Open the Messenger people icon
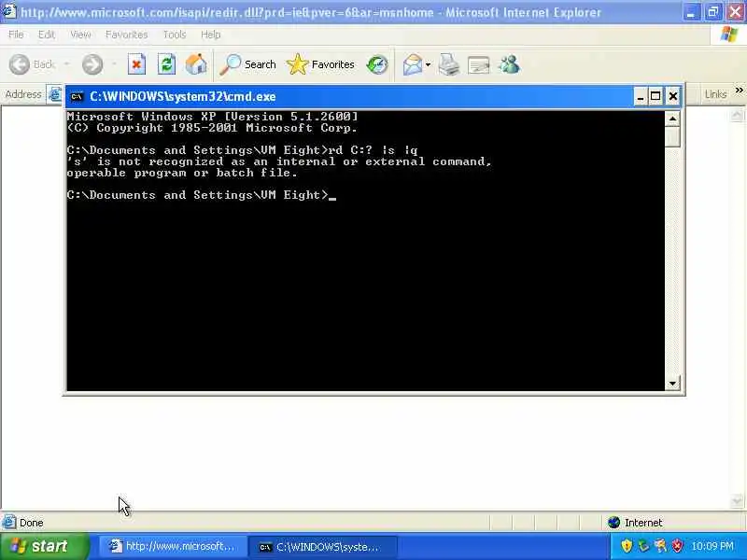Viewport: 747px width, 560px height. tap(509, 64)
